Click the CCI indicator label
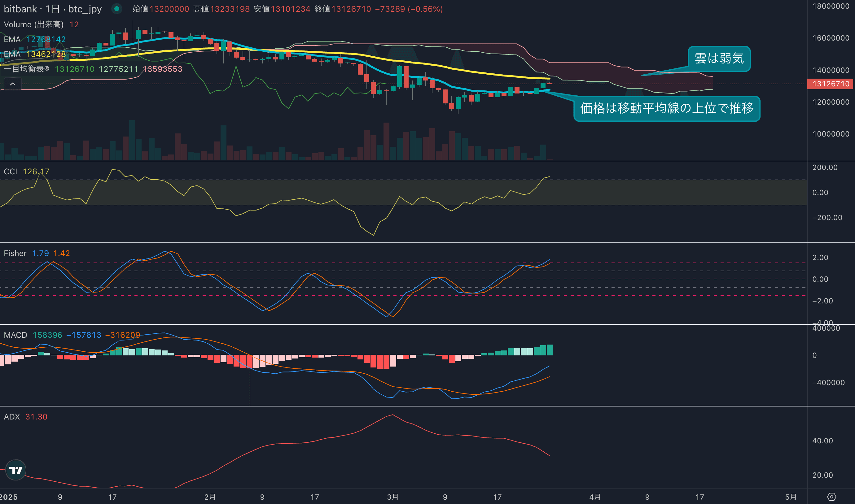Viewport: 855px width, 504px height. pyautogui.click(x=11, y=172)
